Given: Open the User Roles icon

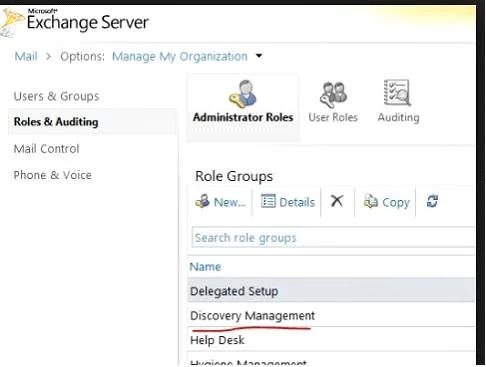Looking at the screenshot, I should (333, 94).
